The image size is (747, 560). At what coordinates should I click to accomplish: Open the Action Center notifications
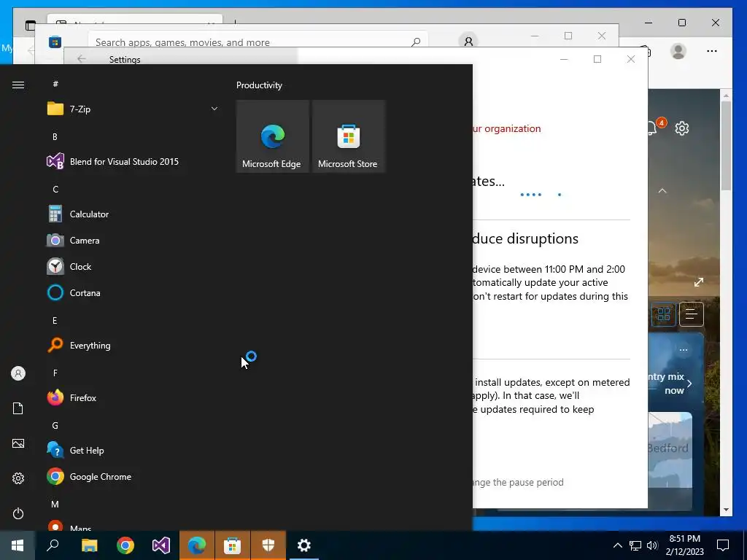click(723, 545)
